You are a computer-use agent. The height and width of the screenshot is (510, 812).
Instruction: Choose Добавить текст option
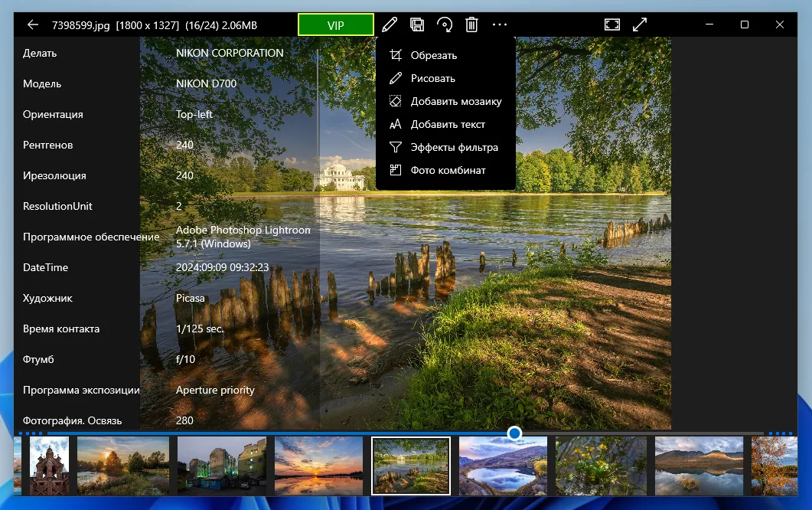(x=448, y=124)
